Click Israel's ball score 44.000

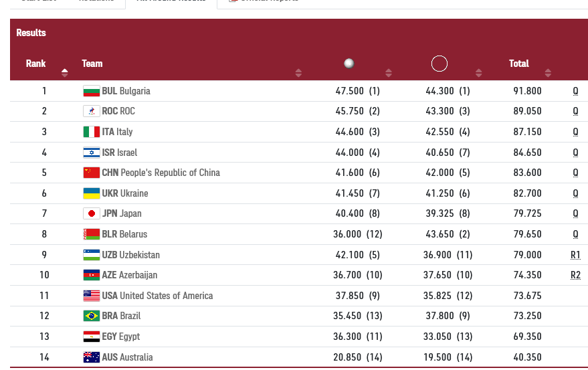pos(349,153)
